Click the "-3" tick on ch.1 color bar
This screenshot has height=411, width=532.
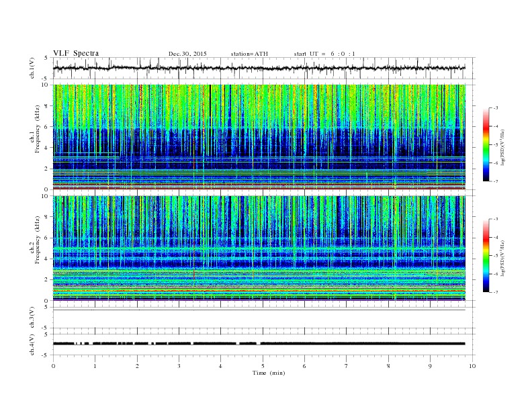tap(496, 108)
